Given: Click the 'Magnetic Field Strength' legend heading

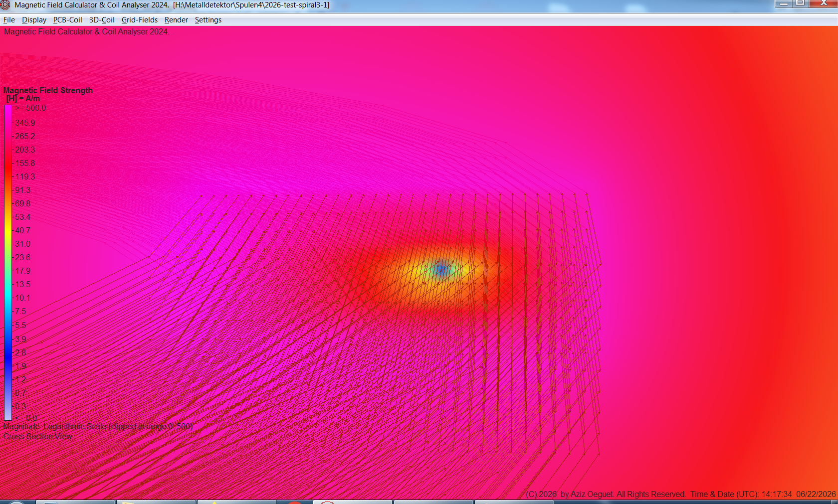Looking at the screenshot, I should click(48, 90).
